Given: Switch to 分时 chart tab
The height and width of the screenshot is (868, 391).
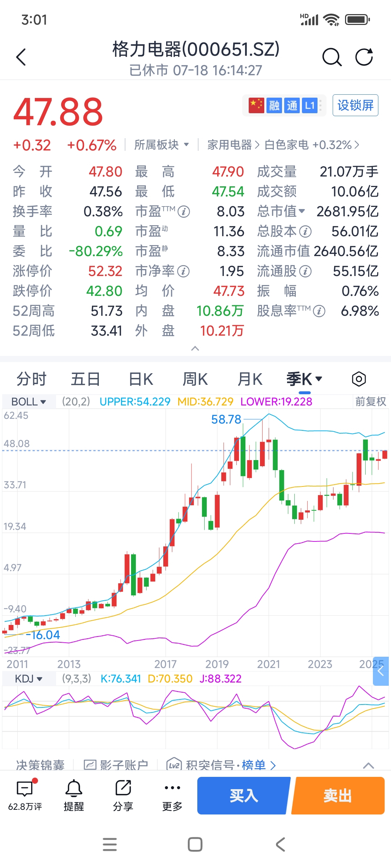Looking at the screenshot, I should coord(31,379).
